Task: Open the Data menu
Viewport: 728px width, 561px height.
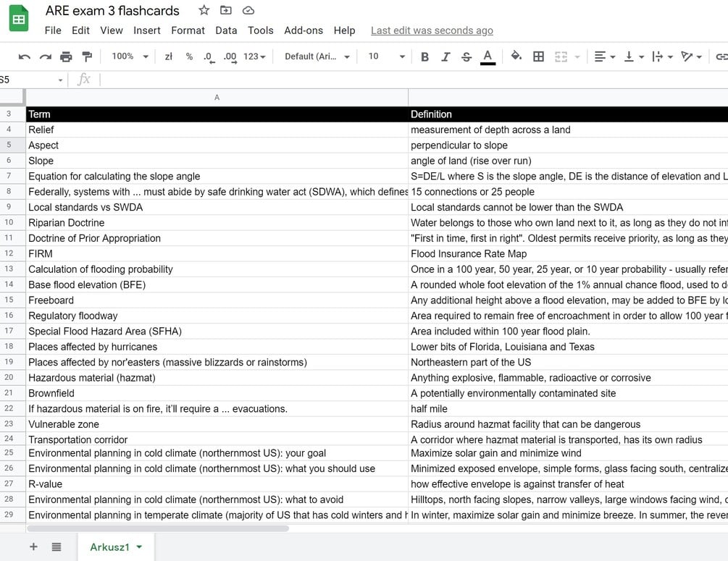Action: [x=226, y=30]
